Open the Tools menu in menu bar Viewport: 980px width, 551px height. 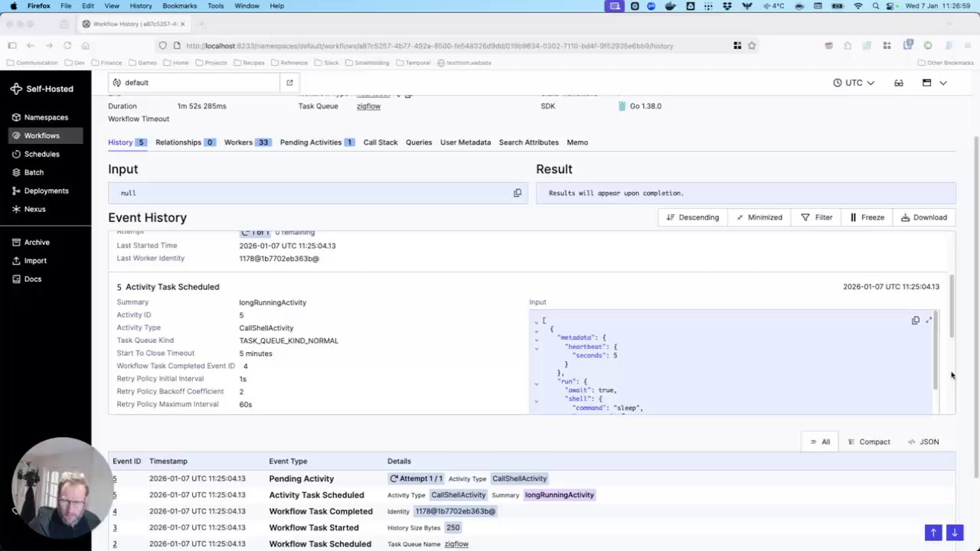[x=216, y=6]
